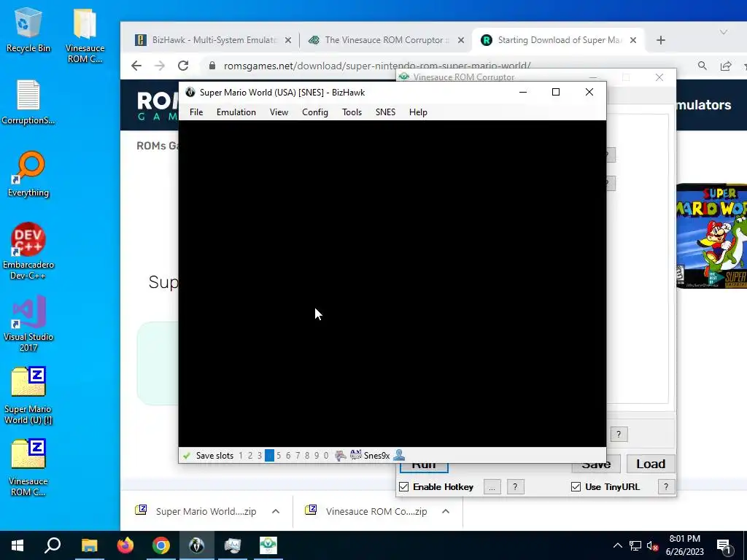Click the Chrome zoom magnifier icon in the address bar
The width and height of the screenshot is (747, 560).
point(703,66)
